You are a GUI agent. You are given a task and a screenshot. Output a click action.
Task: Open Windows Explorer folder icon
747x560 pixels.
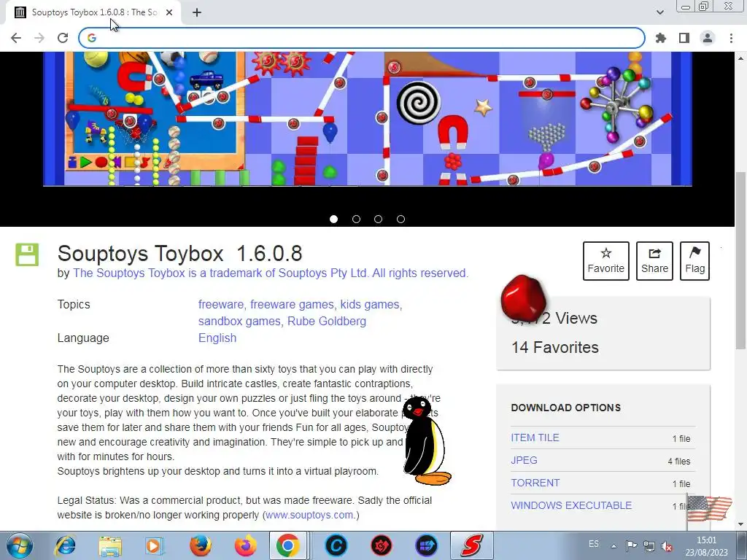point(110,545)
